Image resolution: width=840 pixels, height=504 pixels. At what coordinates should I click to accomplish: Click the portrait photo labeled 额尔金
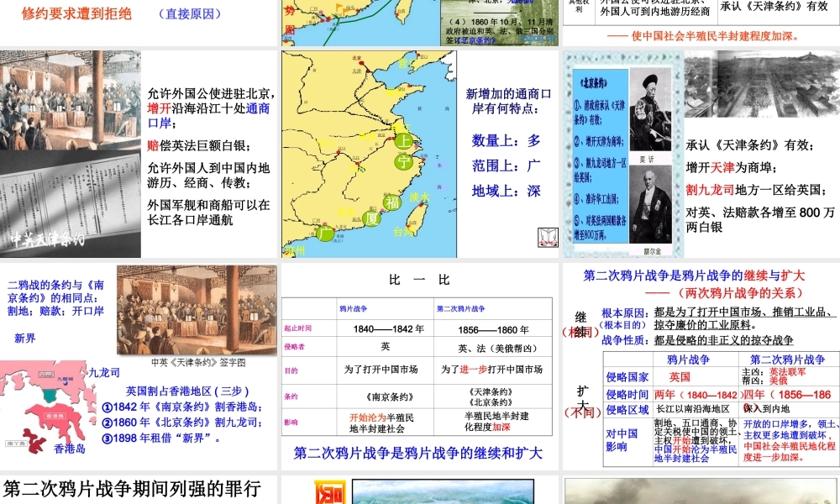tap(650, 205)
